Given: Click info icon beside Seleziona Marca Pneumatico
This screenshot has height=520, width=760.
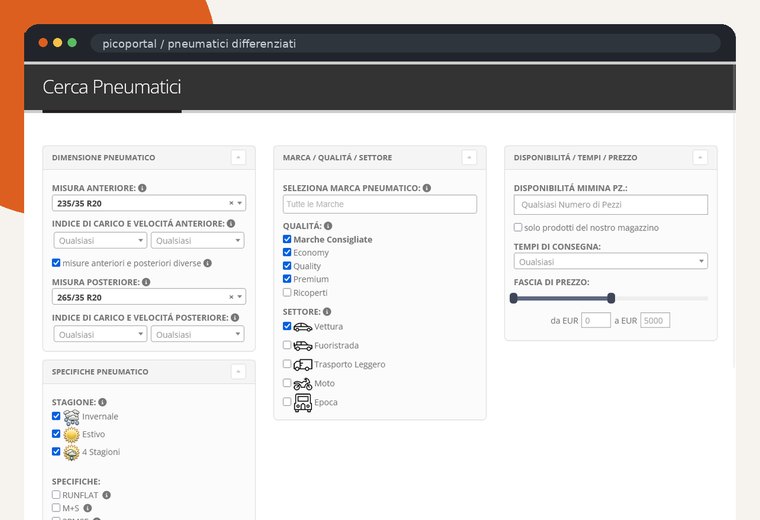Looking at the screenshot, I should tap(427, 188).
